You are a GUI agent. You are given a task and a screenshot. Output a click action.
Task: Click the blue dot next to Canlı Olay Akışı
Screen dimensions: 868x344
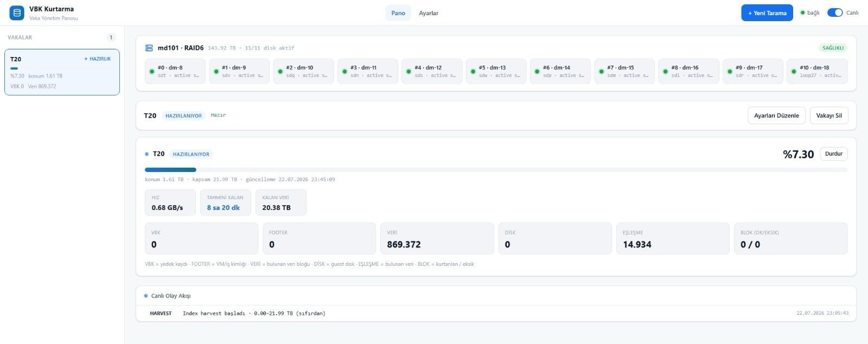[x=146, y=296]
